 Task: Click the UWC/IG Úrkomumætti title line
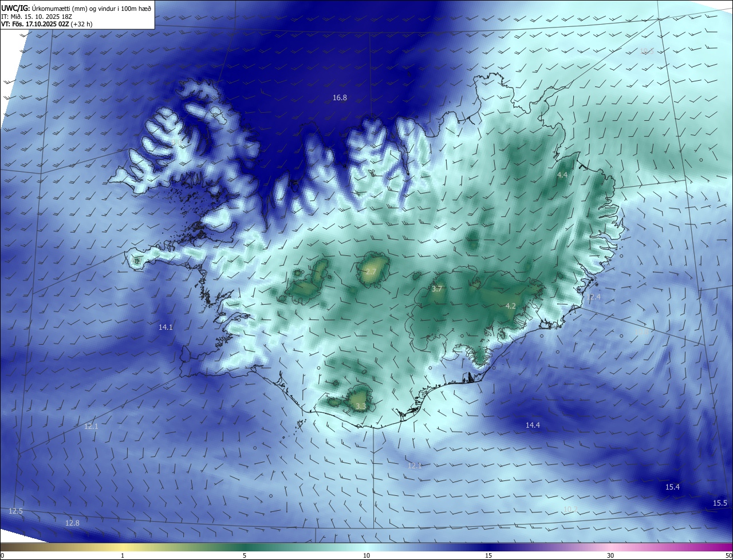[76, 8]
